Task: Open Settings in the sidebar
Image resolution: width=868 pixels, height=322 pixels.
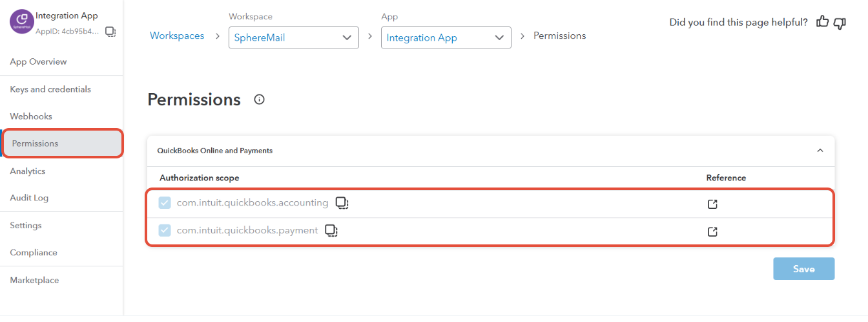Action: tap(26, 226)
